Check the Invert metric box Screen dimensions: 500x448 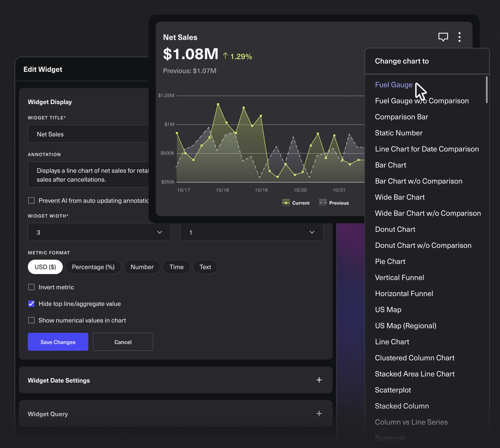pyautogui.click(x=32, y=287)
